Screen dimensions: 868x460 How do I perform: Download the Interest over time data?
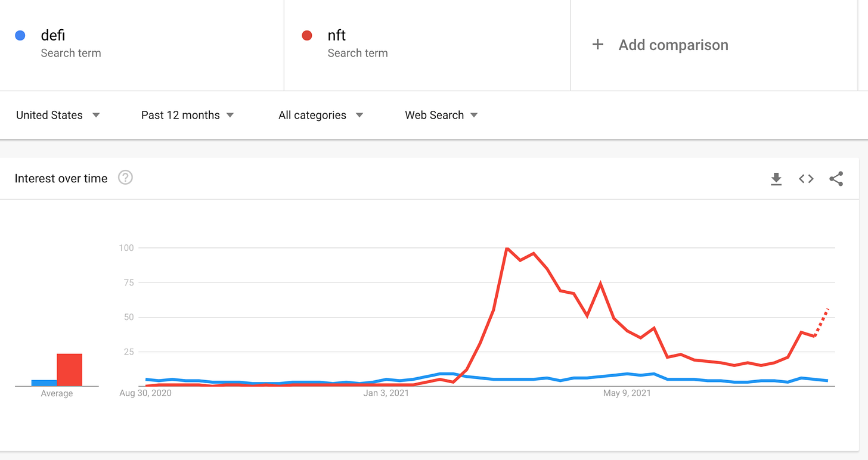point(776,179)
